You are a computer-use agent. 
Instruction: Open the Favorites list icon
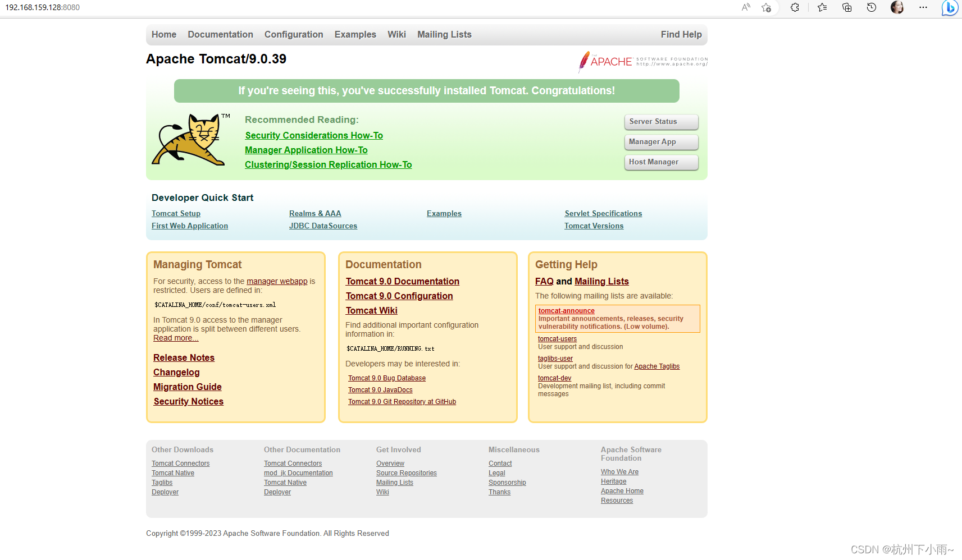coord(822,7)
